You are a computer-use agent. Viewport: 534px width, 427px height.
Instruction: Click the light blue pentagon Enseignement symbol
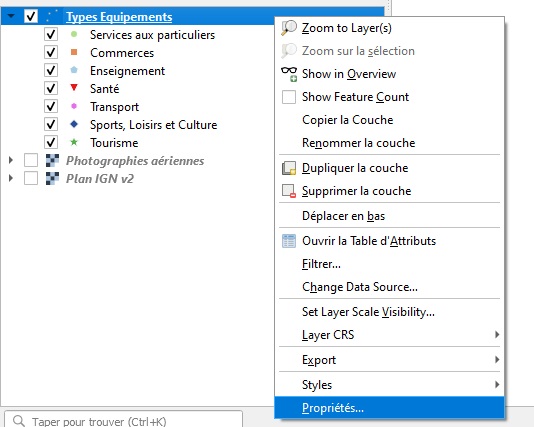[74, 70]
